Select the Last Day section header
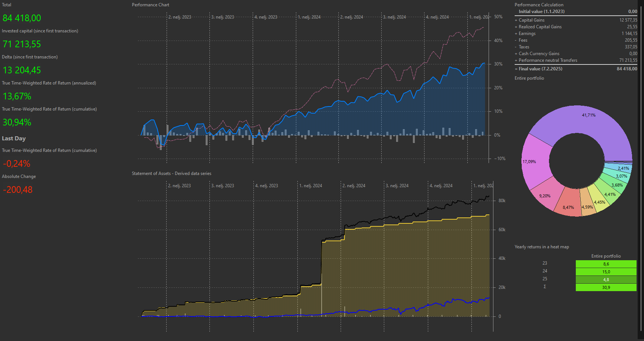 click(x=14, y=138)
